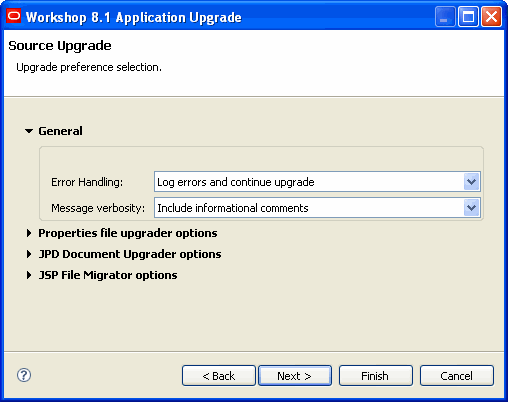508x402 pixels.
Task: Open the Message verbosity dropdown arrow
Action: click(x=471, y=208)
